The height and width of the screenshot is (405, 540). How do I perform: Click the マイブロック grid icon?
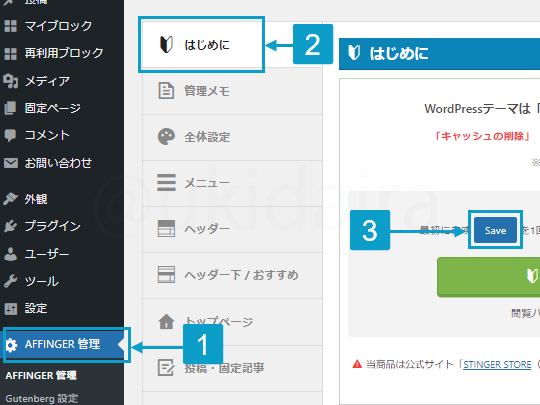pos(10,26)
